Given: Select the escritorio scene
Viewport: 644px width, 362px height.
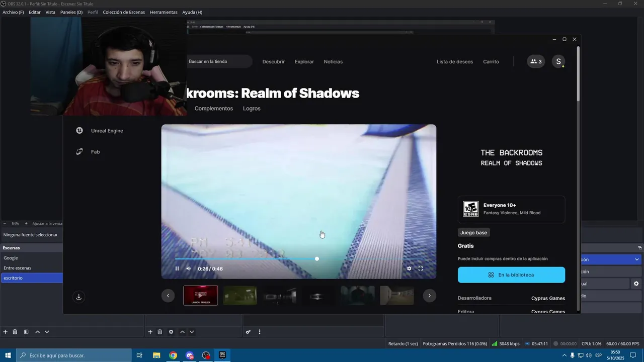Looking at the screenshot, I should coord(32,278).
